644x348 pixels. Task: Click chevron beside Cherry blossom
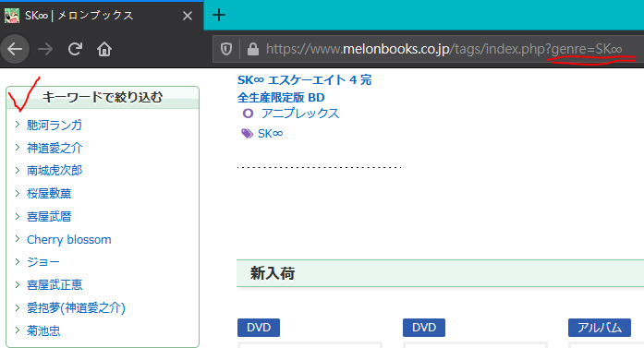[x=18, y=238]
